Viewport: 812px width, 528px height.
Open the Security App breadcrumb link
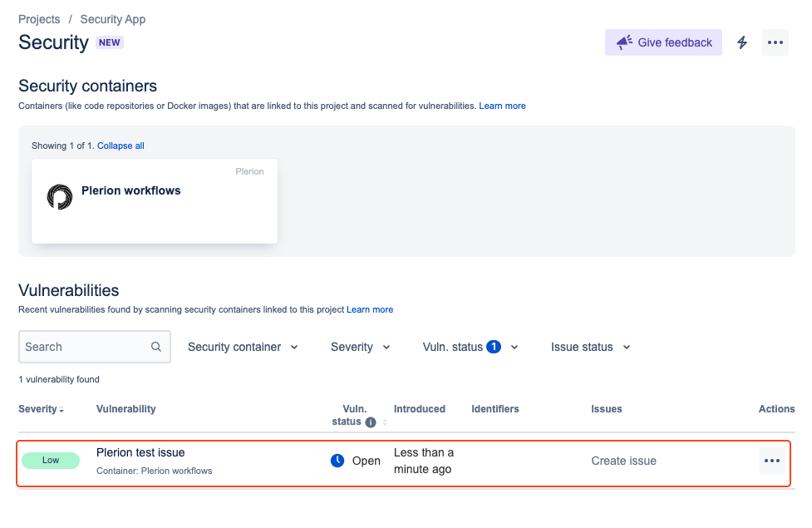pos(113,19)
